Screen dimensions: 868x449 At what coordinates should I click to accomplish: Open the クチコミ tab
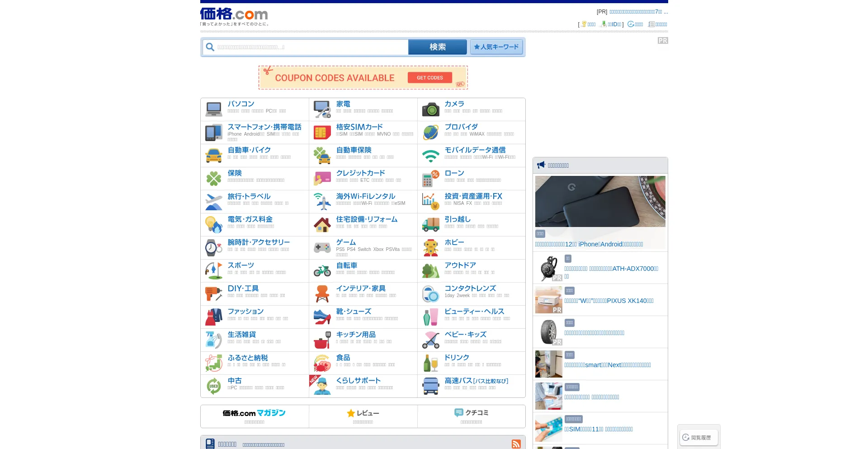tap(472, 416)
